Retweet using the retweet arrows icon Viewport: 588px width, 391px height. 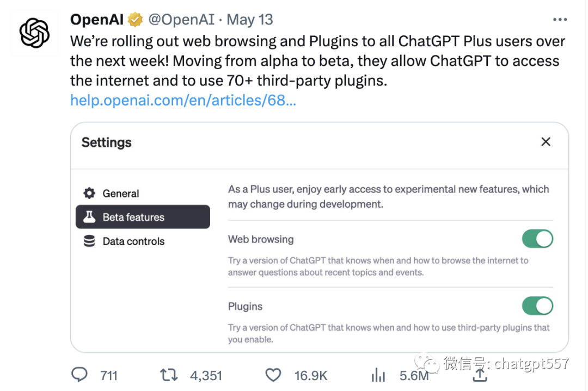click(169, 375)
